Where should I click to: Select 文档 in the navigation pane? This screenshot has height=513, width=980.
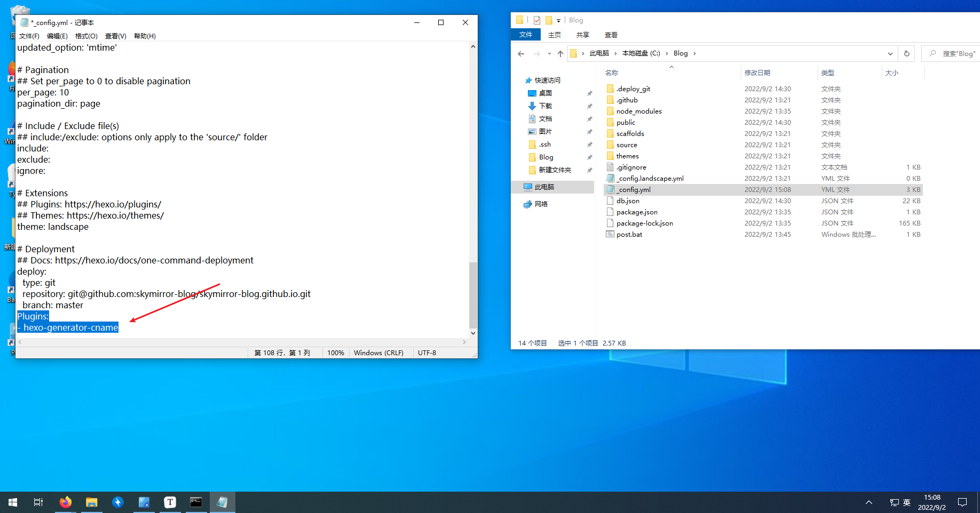(545, 119)
